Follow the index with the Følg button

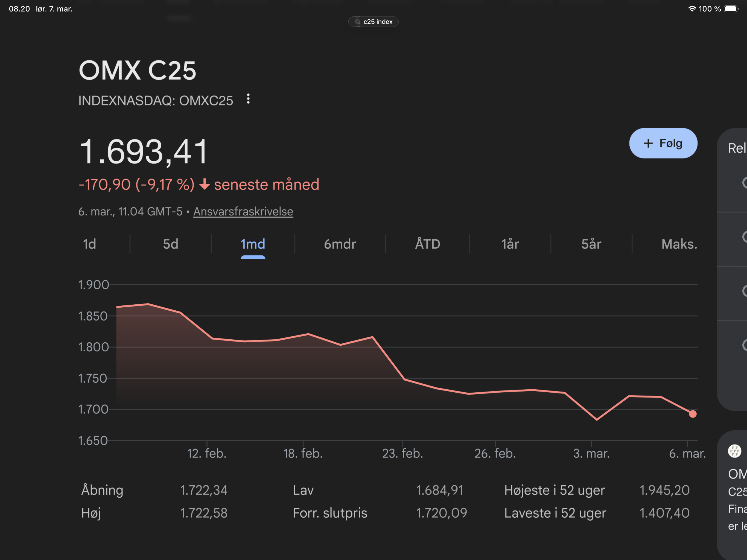coord(663,143)
